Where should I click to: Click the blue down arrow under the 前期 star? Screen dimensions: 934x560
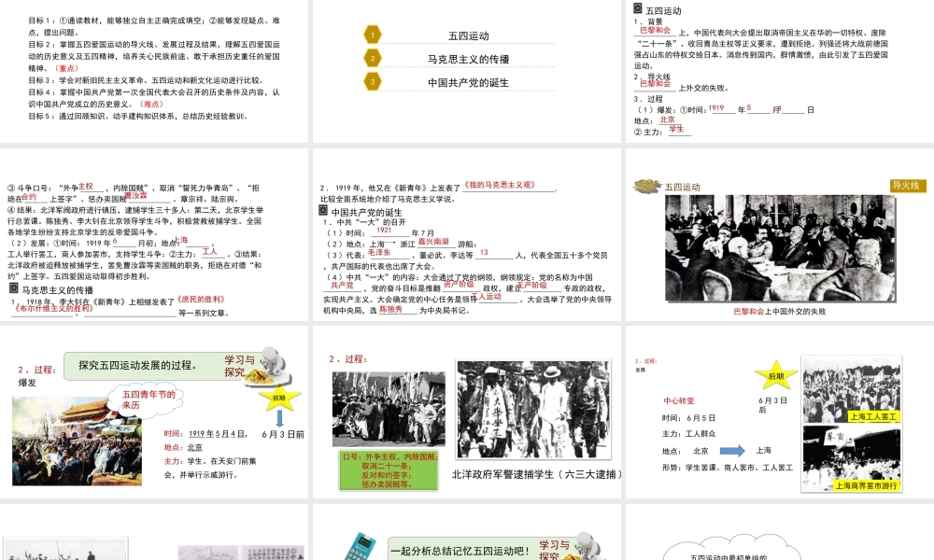coord(279,419)
